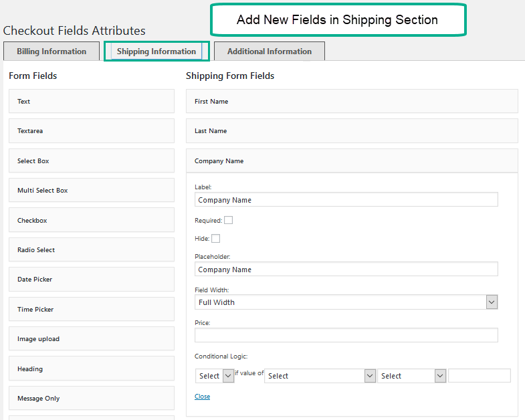Viewport: 525px width, 420px height.
Task: Click the Close link
Action: pyautogui.click(x=202, y=397)
